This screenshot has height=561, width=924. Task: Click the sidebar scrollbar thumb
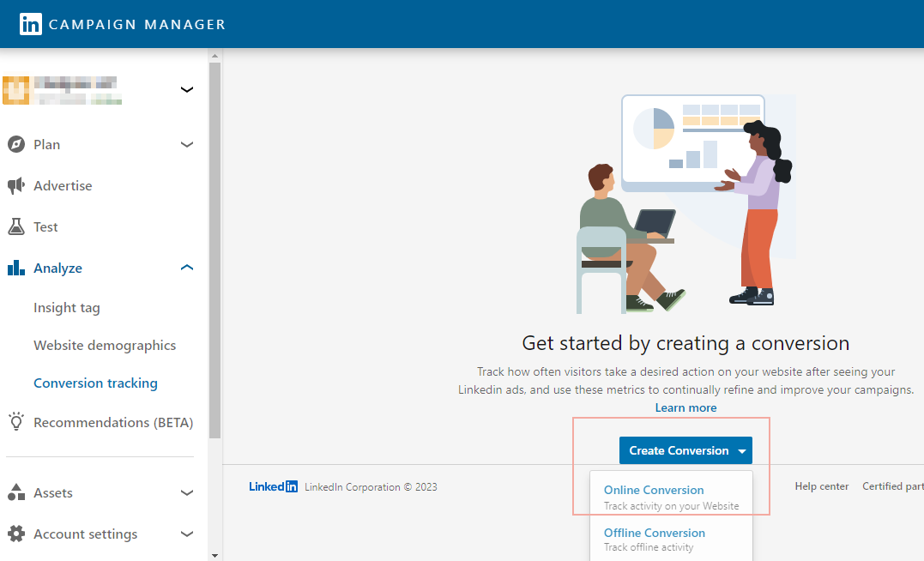pyautogui.click(x=214, y=250)
